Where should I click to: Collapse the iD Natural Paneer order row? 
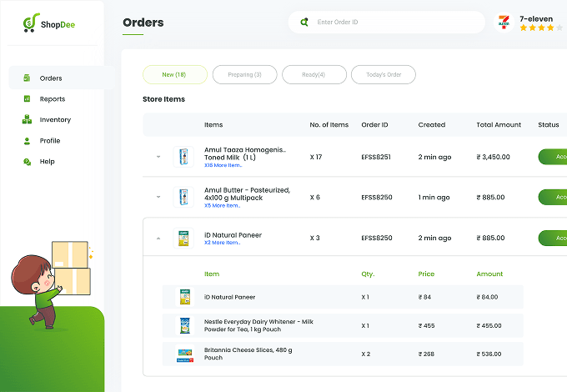(158, 239)
